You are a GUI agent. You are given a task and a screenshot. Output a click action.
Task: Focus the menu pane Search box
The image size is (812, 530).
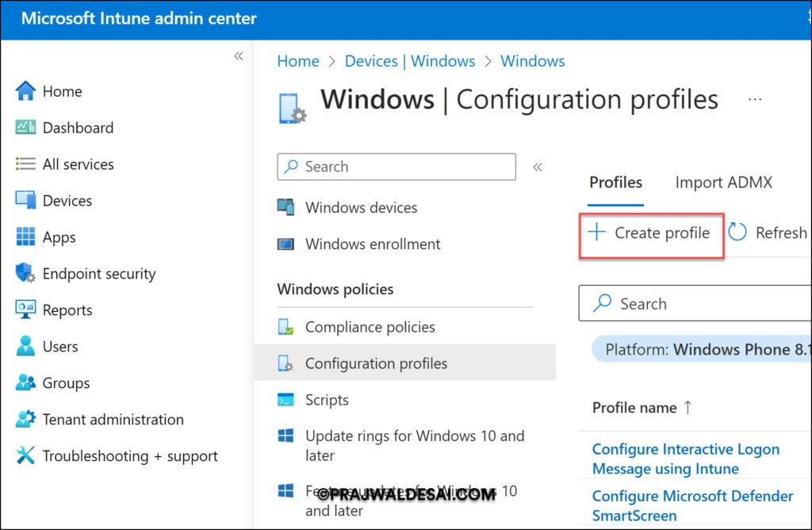pyautogui.click(x=396, y=167)
